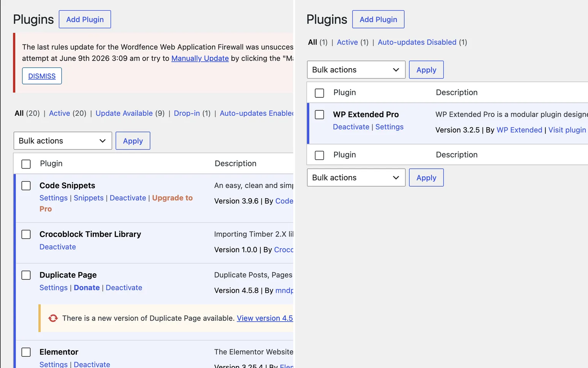588x368 pixels.
Task: Sort by Plugin column header in left table
Action: 51,163
